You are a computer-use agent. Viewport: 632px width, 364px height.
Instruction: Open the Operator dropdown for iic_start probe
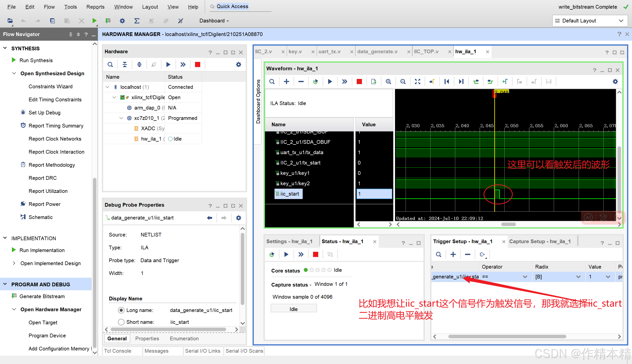pos(525,277)
